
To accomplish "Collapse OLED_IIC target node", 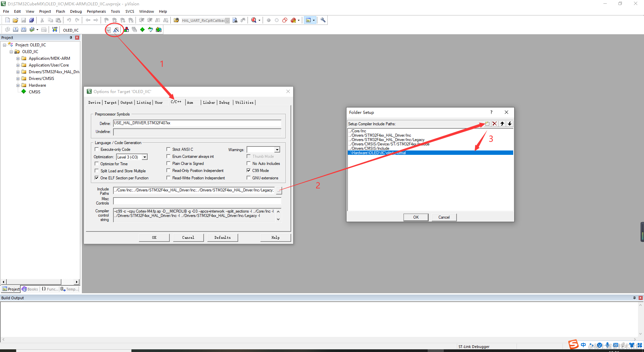I will (x=11, y=52).
